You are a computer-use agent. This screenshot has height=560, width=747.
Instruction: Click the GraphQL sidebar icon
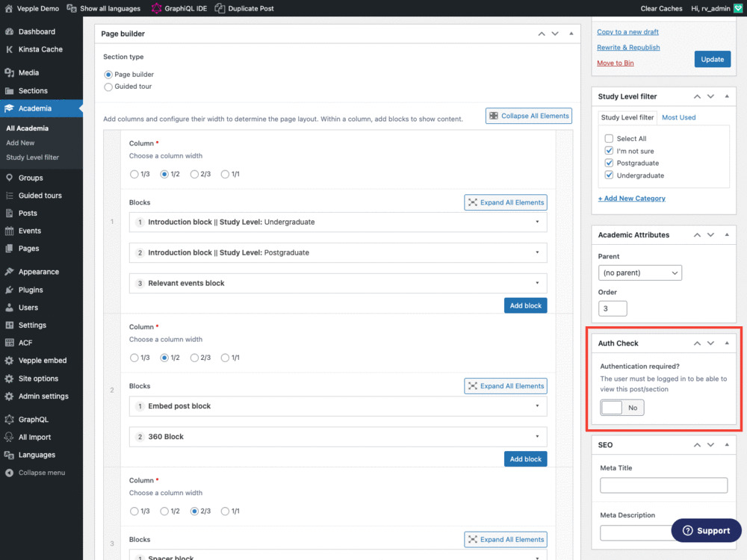tap(9, 420)
